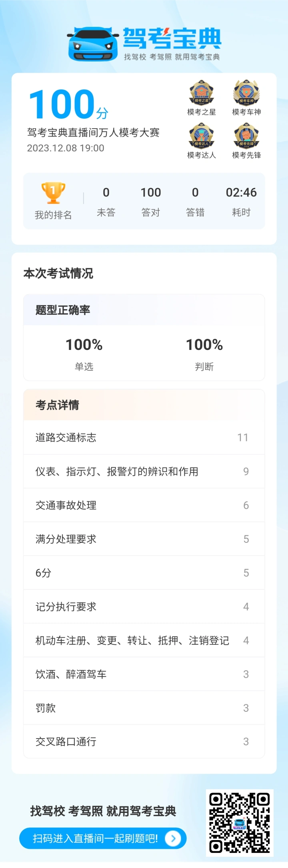
Task: Open 饮酒、醉酒驾车 topic row
Action: point(144,674)
